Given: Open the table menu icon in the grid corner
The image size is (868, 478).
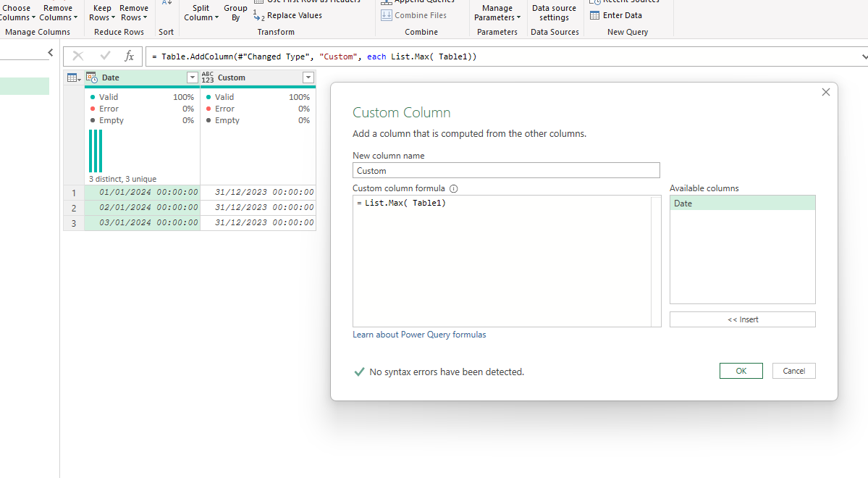Looking at the screenshot, I should click(74, 77).
